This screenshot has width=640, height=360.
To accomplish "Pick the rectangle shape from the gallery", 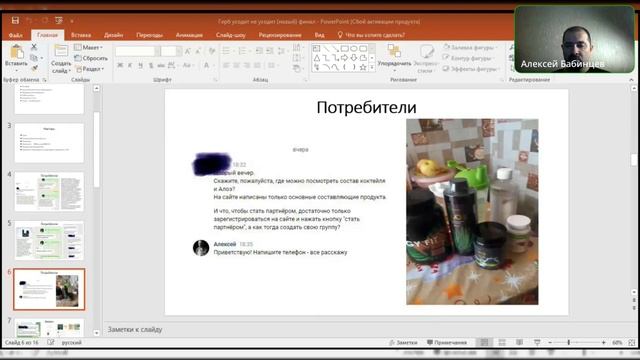I will [x=344, y=49].
